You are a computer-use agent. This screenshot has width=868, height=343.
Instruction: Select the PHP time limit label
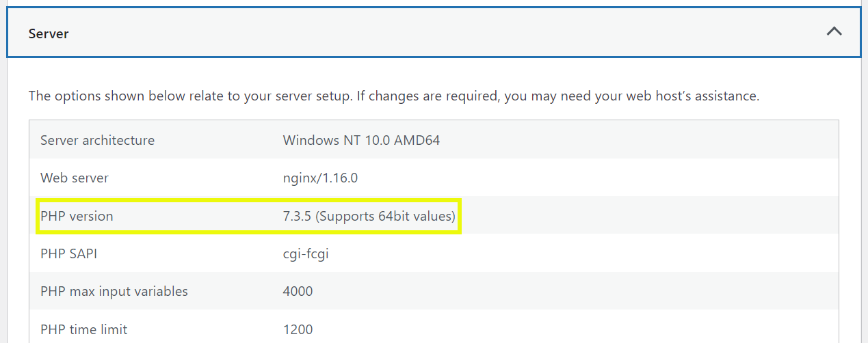click(84, 329)
